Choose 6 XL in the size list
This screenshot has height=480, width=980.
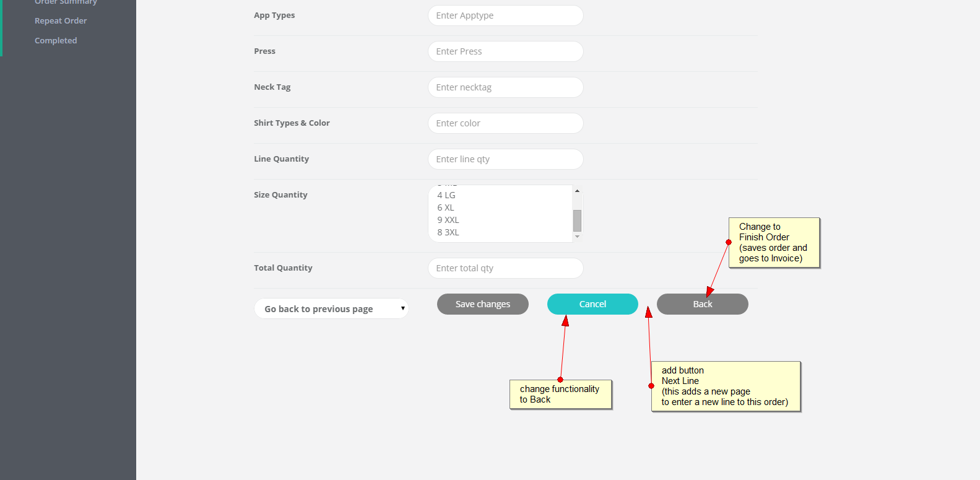446,207
